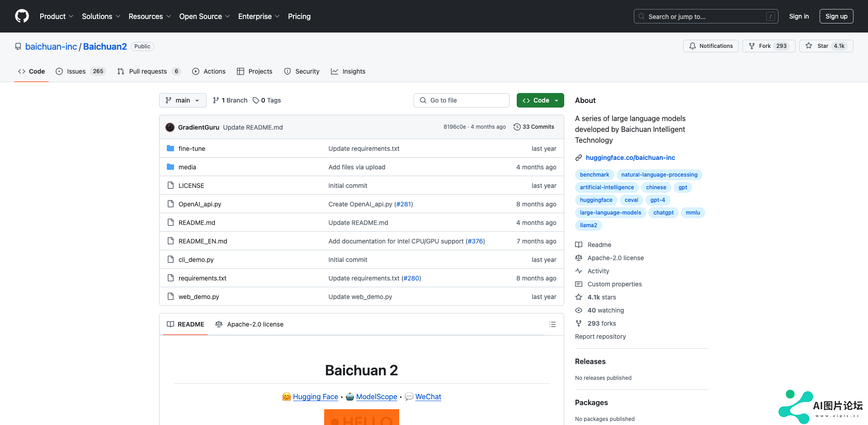Expand the Open Source menu
This screenshot has height=425, width=868.
[205, 16]
